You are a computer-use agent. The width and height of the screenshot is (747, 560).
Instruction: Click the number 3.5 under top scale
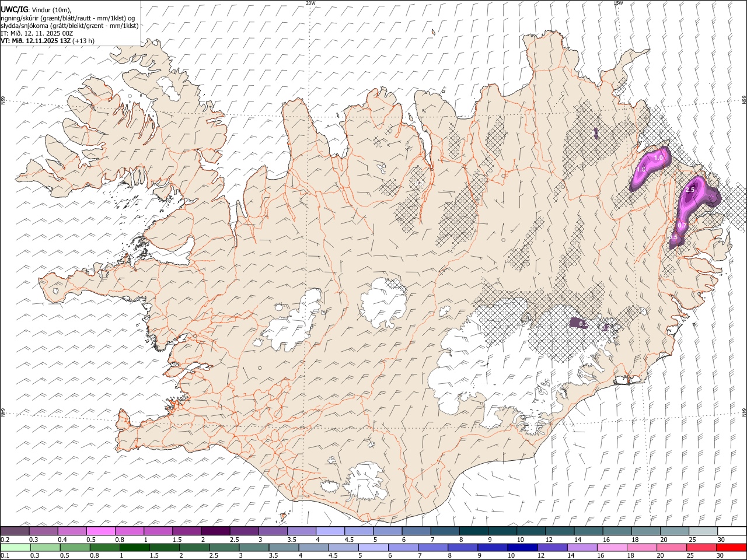[292, 540]
